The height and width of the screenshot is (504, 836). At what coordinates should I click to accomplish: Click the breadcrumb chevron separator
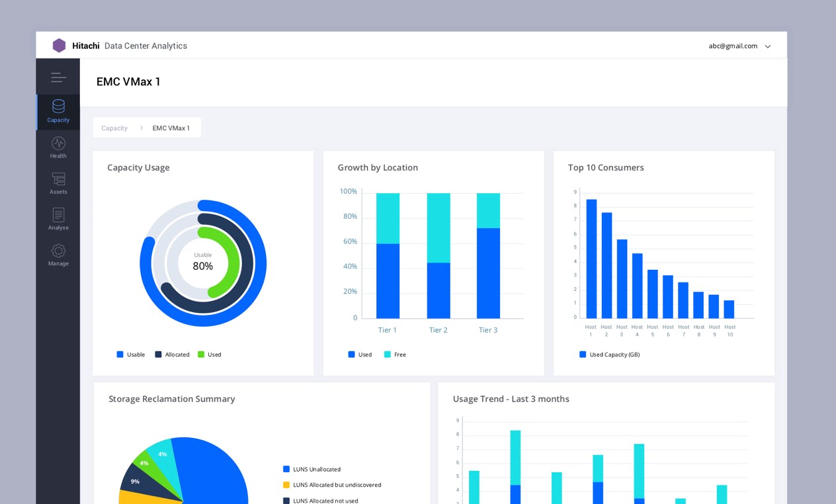pos(141,128)
